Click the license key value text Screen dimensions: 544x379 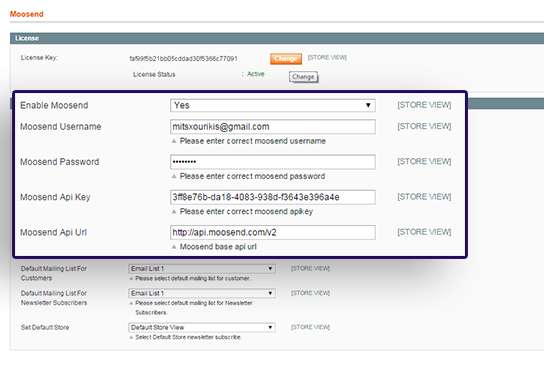click(x=184, y=59)
